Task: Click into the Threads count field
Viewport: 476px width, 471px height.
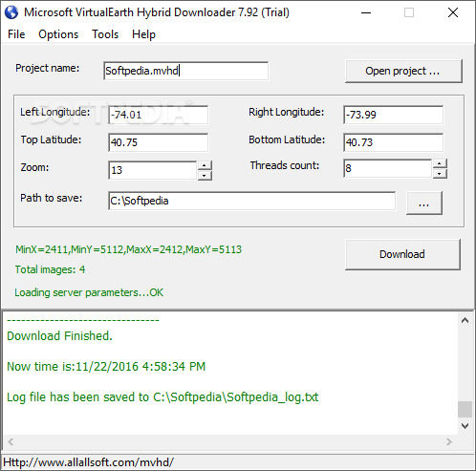Action: 388,168
